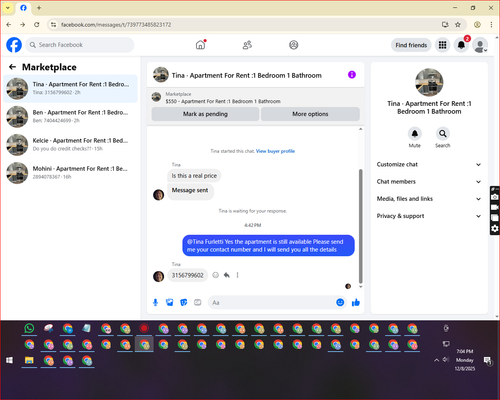Open View buyer profile link
Viewport: 500px width, 400px height.
pyautogui.click(x=275, y=151)
